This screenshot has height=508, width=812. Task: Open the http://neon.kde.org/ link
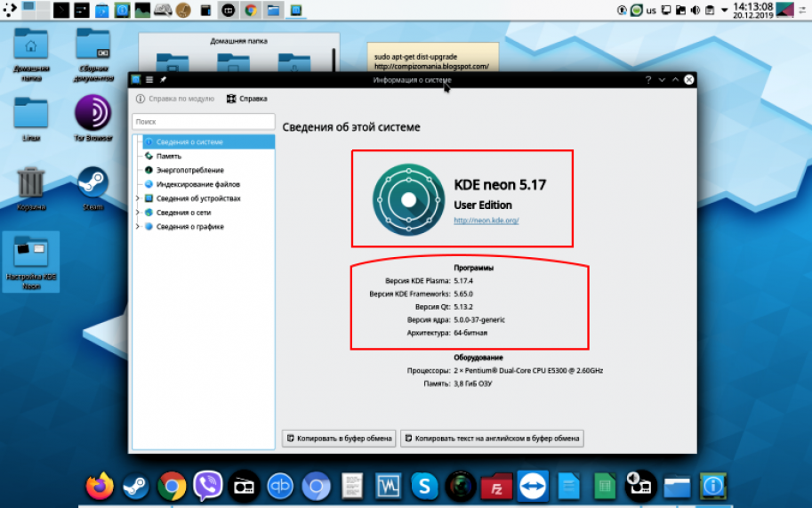(486, 220)
